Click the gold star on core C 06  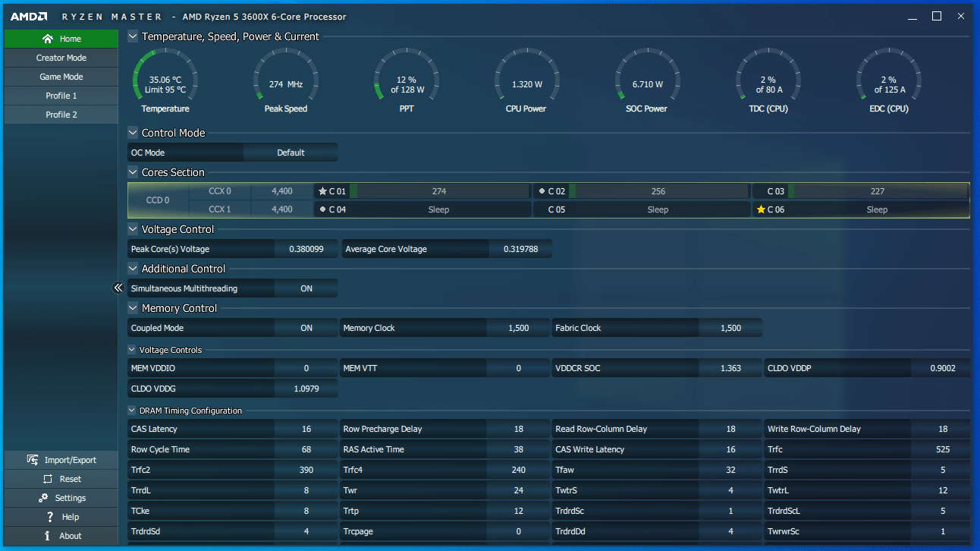coord(761,209)
